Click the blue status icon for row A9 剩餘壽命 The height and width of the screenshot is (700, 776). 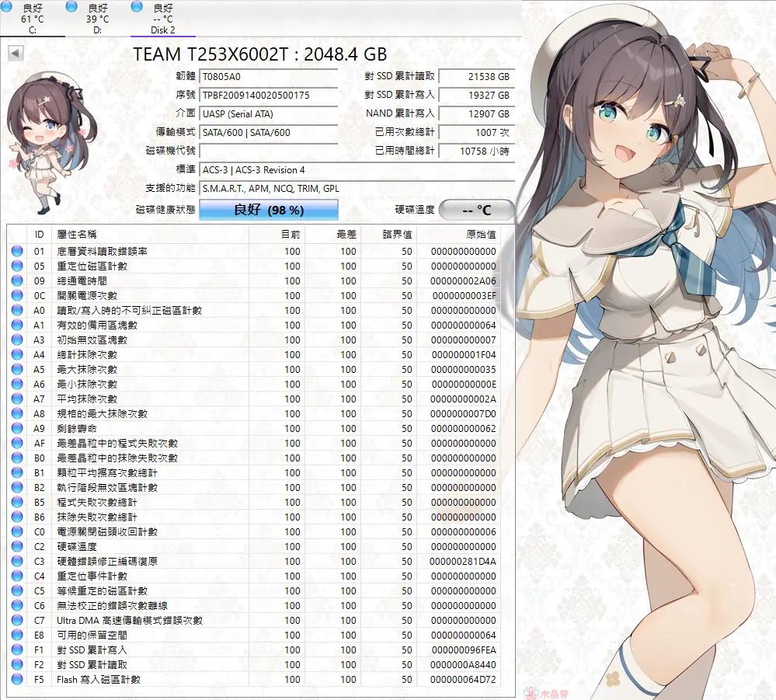(17, 429)
